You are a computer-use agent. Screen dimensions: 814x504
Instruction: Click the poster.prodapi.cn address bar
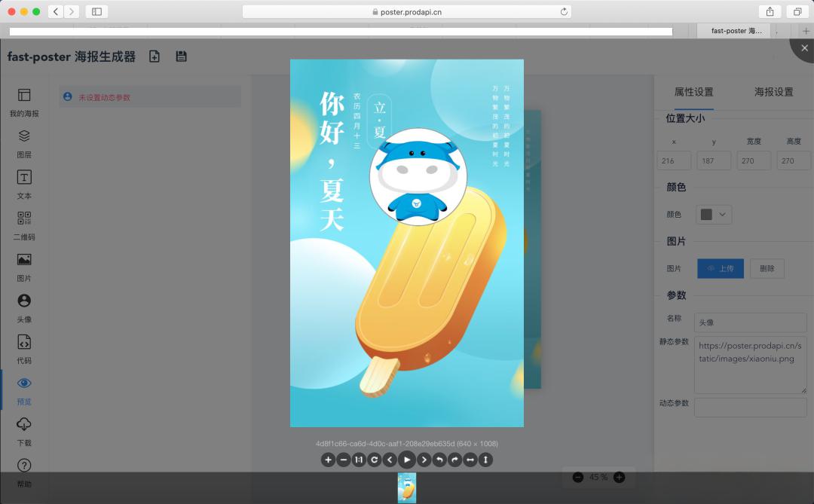coord(407,11)
